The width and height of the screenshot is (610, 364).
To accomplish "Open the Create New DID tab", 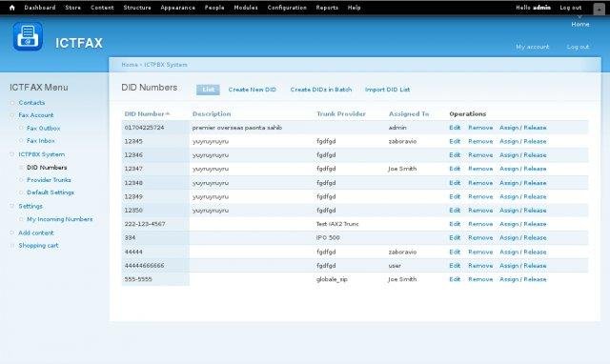I will [252, 90].
